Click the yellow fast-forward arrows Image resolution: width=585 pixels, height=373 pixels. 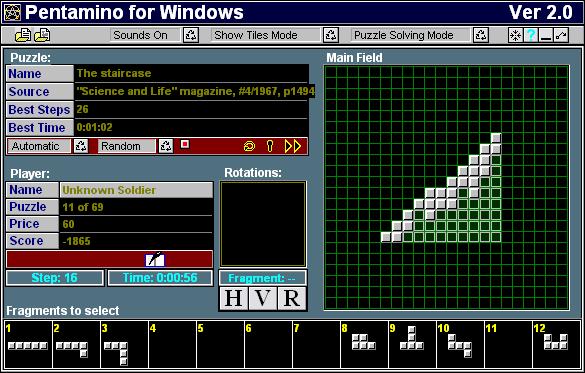click(292, 146)
